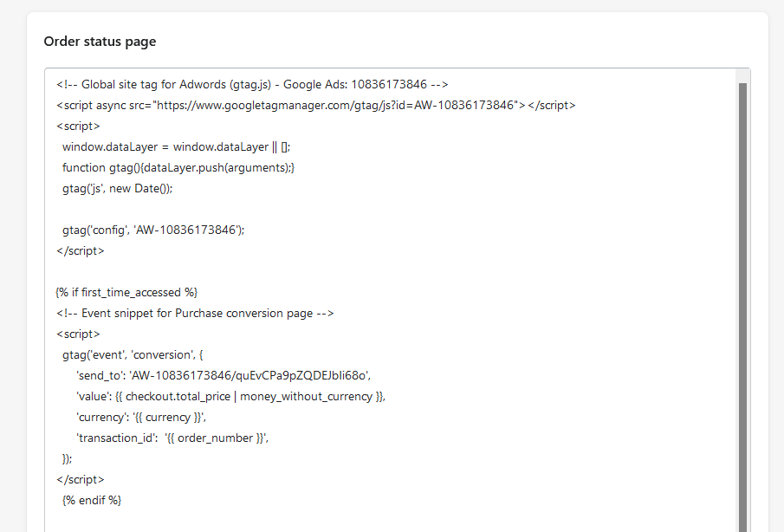
Task: Click the 'Order status page' heading
Action: tap(100, 42)
